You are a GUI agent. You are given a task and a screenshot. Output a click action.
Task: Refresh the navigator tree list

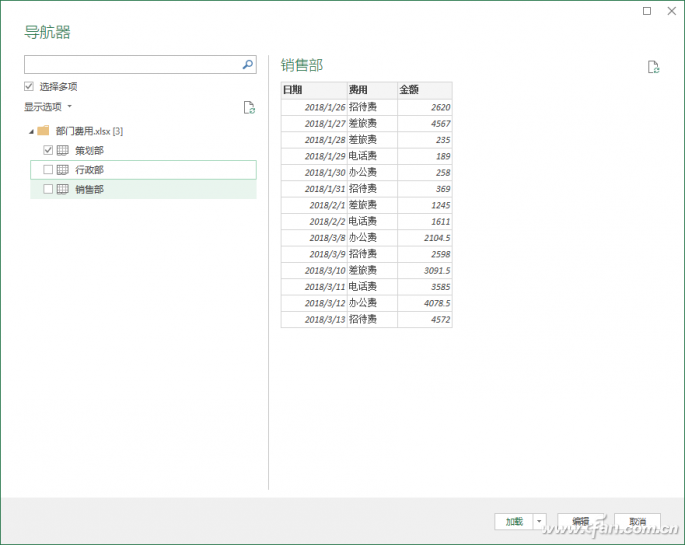[249, 107]
